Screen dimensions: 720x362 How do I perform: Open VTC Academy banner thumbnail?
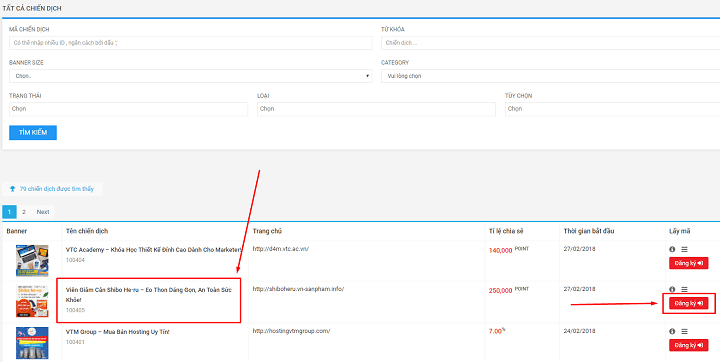click(x=32, y=260)
